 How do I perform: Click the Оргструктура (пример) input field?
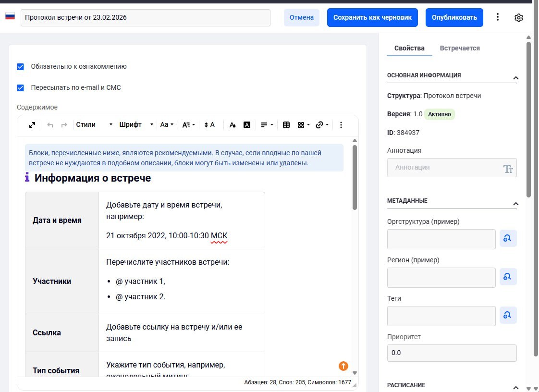[441, 239]
